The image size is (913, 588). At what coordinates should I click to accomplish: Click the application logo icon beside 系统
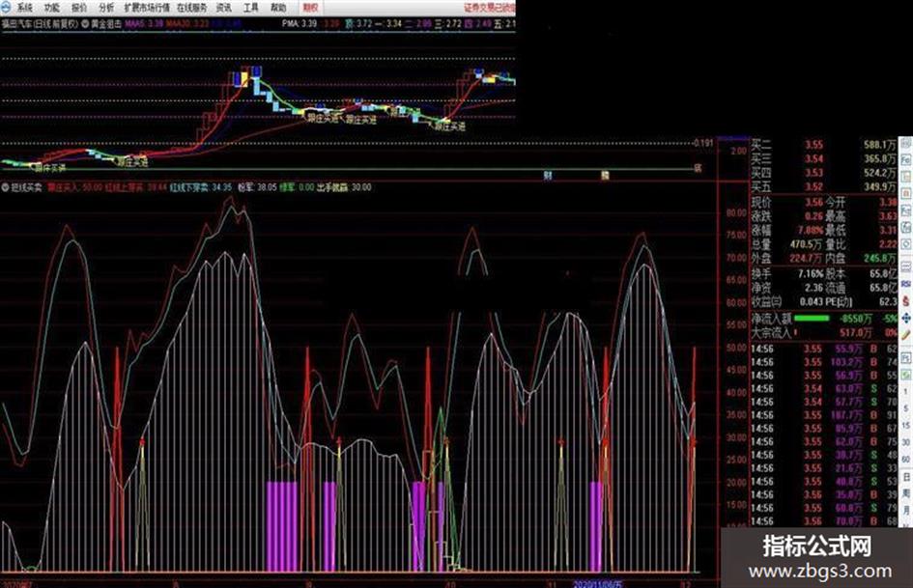pyautogui.click(x=6, y=7)
